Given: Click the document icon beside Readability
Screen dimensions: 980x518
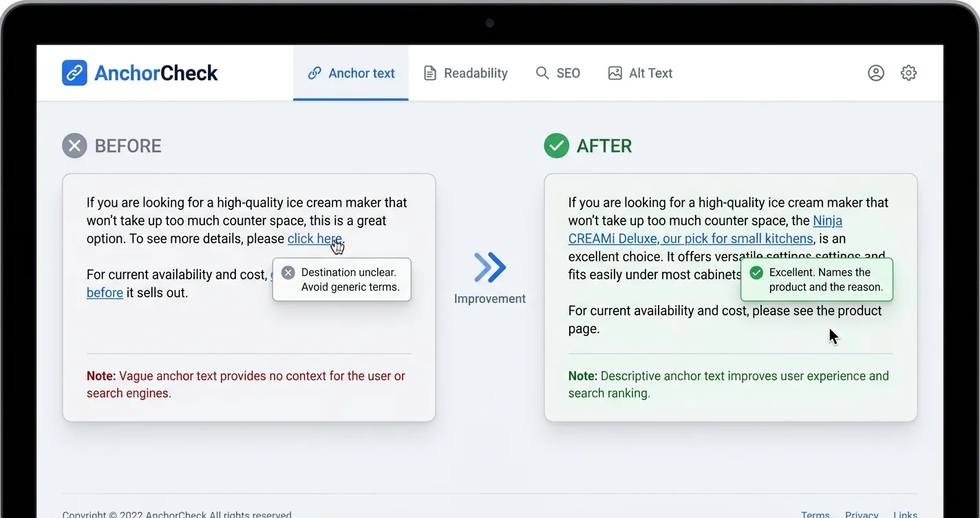Looking at the screenshot, I should tap(430, 73).
